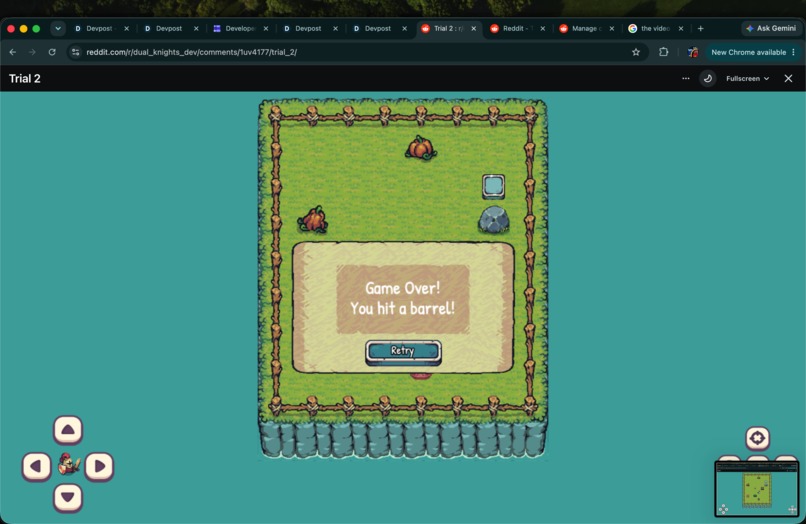This screenshot has width=806, height=524.
Task: Click the pumpkin on the left side
Action: [x=313, y=220]
